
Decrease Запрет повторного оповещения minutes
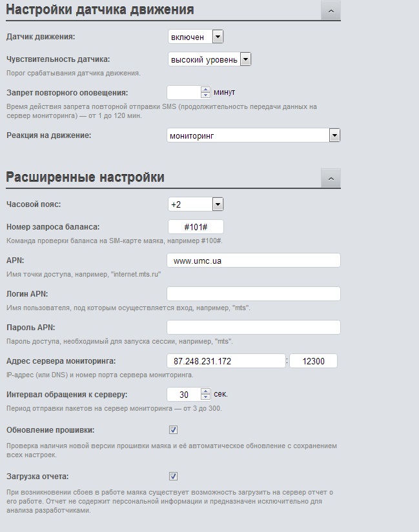205,95
